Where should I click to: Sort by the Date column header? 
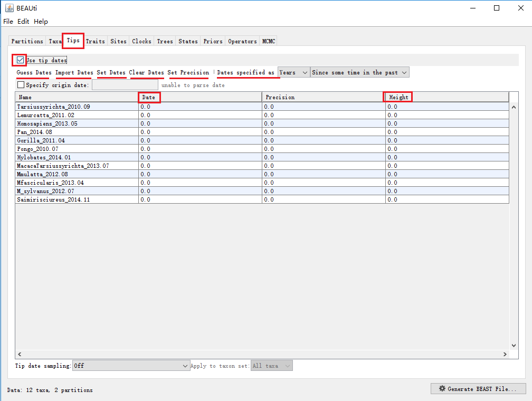click(x=200, y=97)
